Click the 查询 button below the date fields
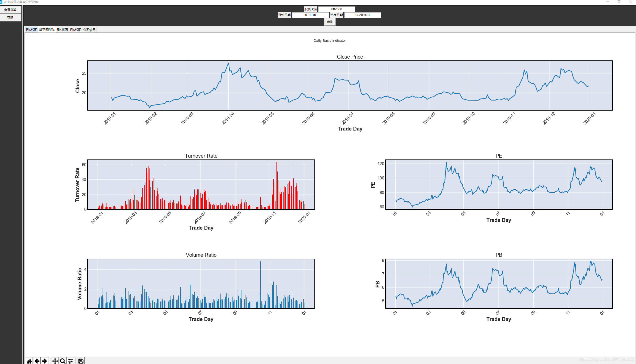This screenshot has height=364, width=636. [330, 22]
